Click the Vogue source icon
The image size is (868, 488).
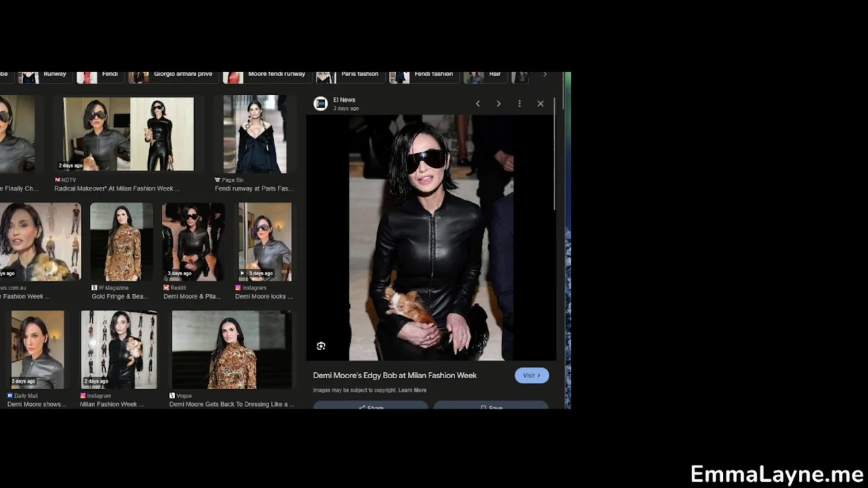coord(172,396)
